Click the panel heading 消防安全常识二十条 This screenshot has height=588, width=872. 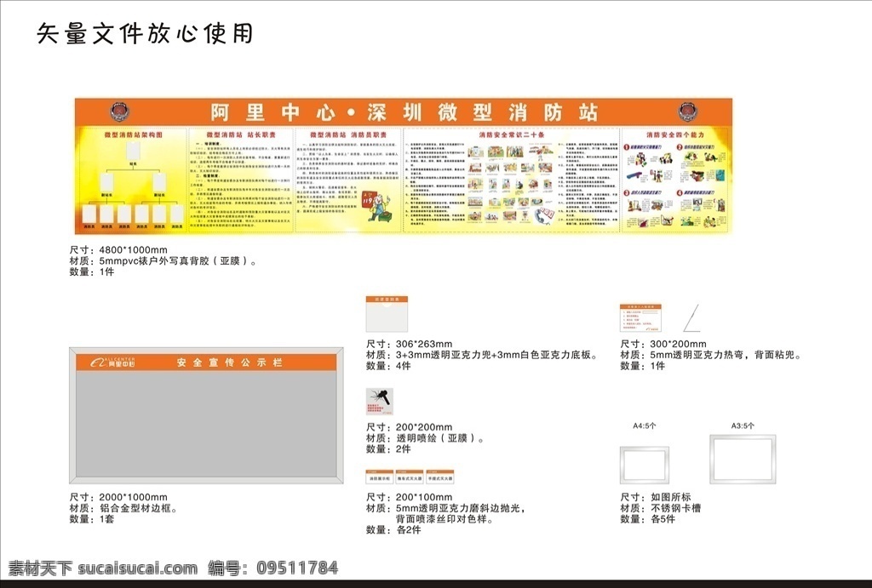coord(512,134)
